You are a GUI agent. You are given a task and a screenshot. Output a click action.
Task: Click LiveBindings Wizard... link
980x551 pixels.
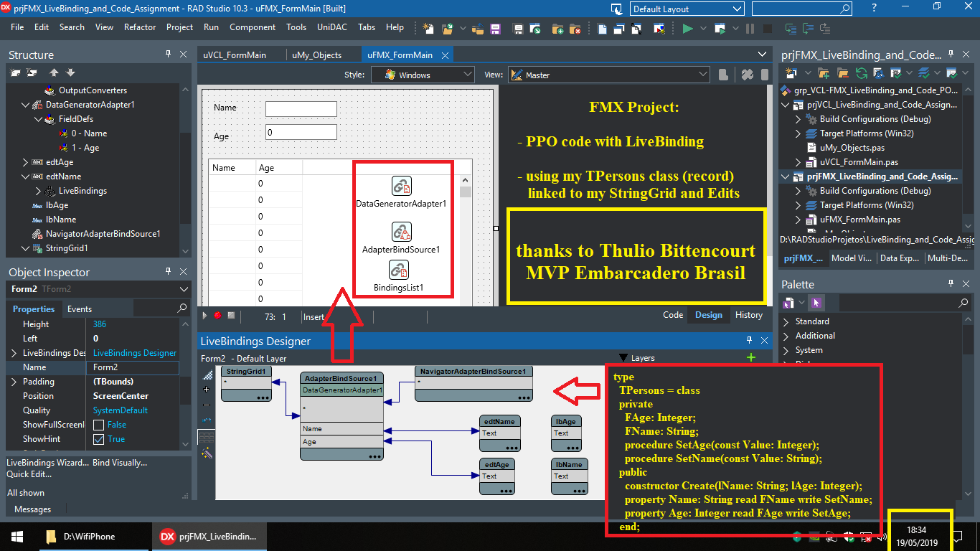tap(47, 463)
